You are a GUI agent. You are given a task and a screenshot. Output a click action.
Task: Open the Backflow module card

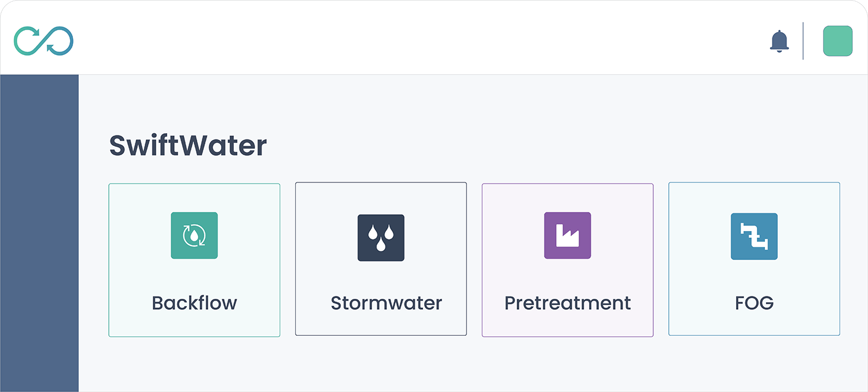pos(194,272)
